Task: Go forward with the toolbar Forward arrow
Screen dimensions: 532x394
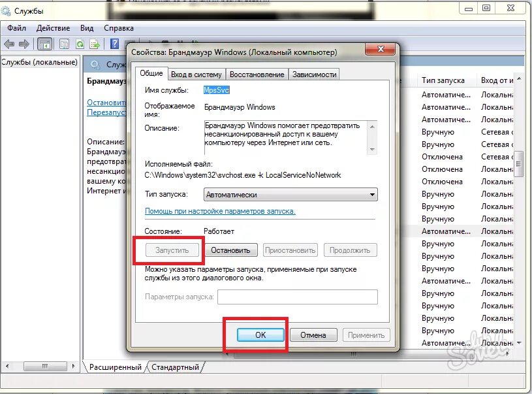Action: click(24, 44)
